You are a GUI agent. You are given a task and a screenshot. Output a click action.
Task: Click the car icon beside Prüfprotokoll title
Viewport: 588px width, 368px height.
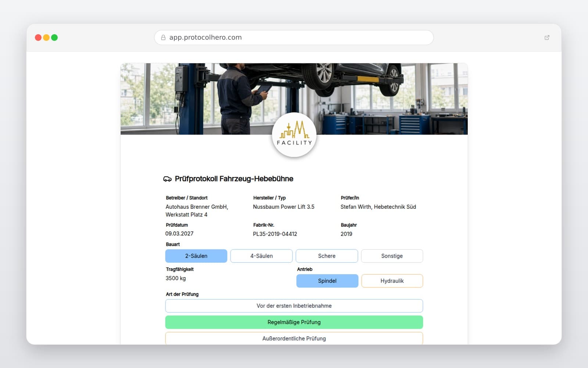[x=167, y=179]
